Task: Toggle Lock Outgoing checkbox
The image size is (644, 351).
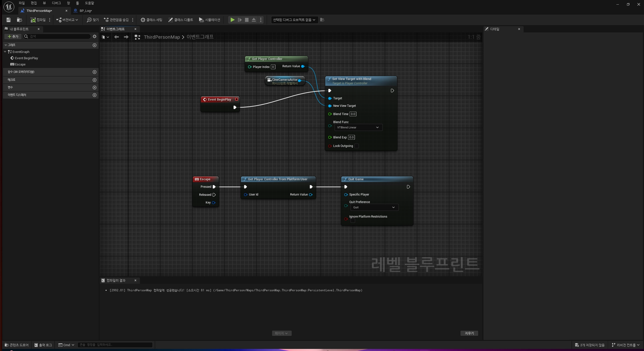Action: pyautogui.click(x=357, y=146)
